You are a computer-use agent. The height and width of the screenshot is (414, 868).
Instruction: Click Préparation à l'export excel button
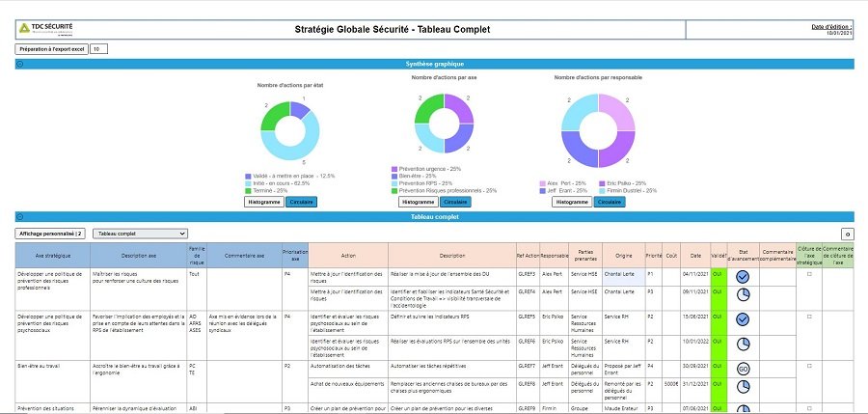point(51,49)
